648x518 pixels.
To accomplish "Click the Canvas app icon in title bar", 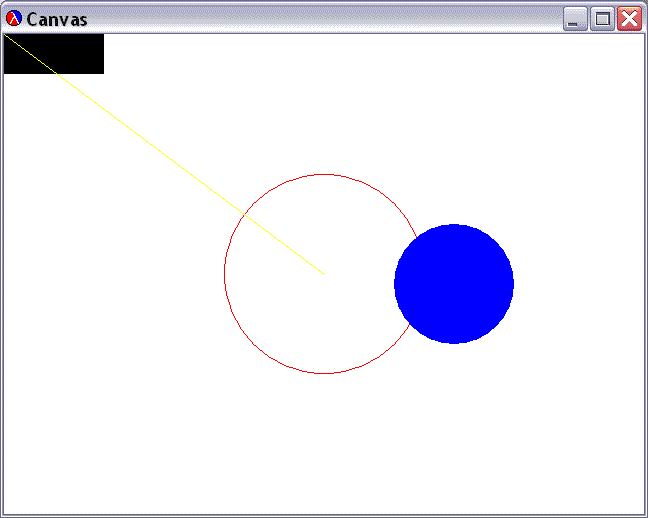I will [x=14, y=19].
